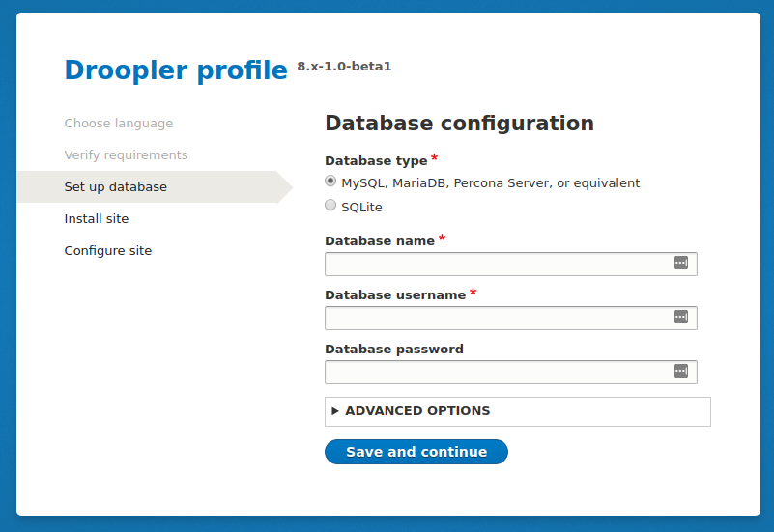Click the 8.x-1.0-beta1 version text
Viewport: 774px width, 532px height.
344,66
